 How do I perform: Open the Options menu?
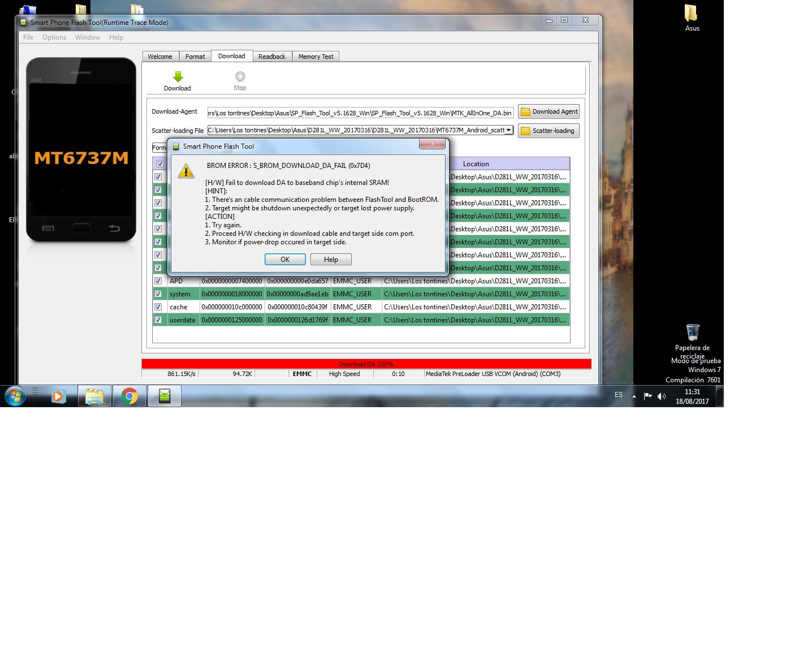(x=54, y=37)
